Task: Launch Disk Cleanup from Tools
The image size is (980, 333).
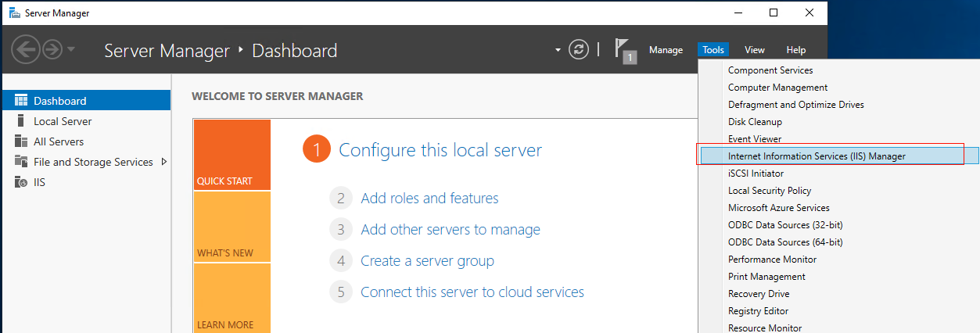Action: click(755, 122)
